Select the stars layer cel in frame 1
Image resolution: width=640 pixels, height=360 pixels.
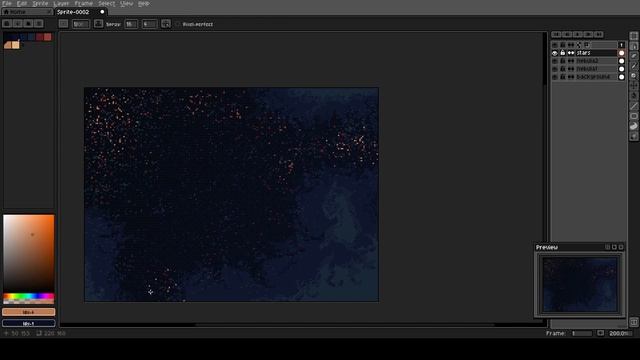pyautogui.click(x=621, y=53)
